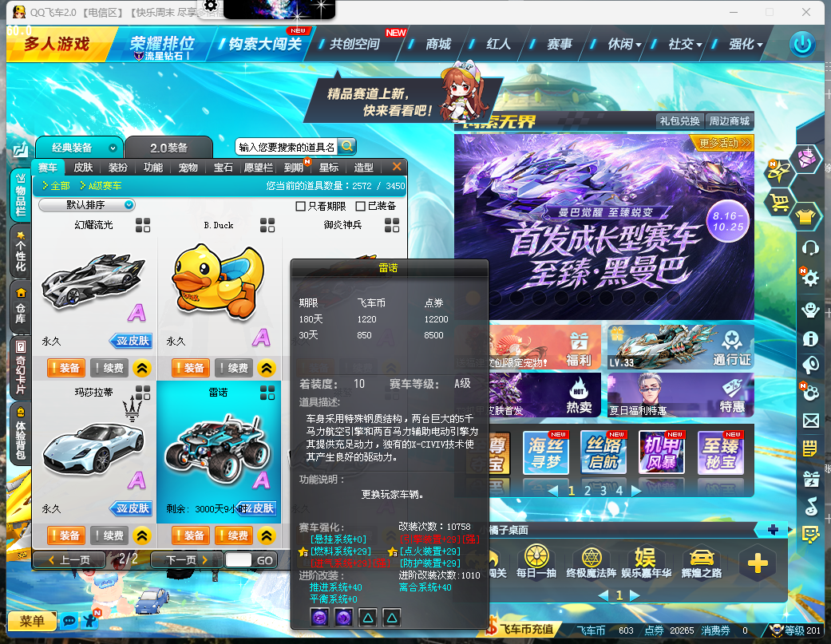Switch to 宝石 tab

coord(224,168)
